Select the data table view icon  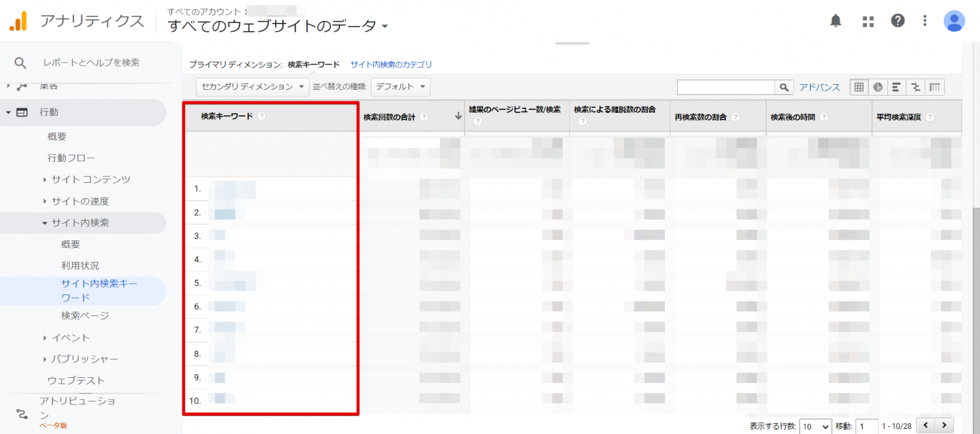click(859, 87)
